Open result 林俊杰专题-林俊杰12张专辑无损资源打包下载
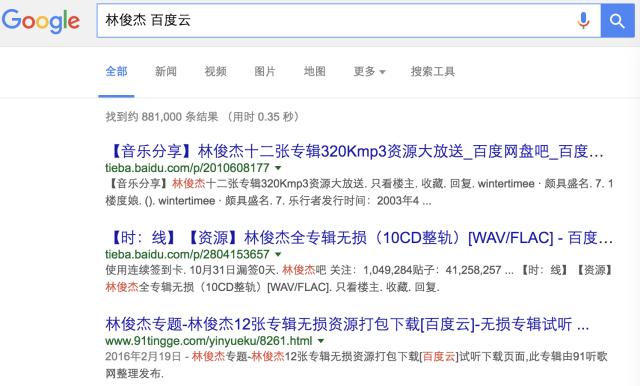The height and width of the screenshot is (386, 640). pyautogui.click(x=347, y=324)
